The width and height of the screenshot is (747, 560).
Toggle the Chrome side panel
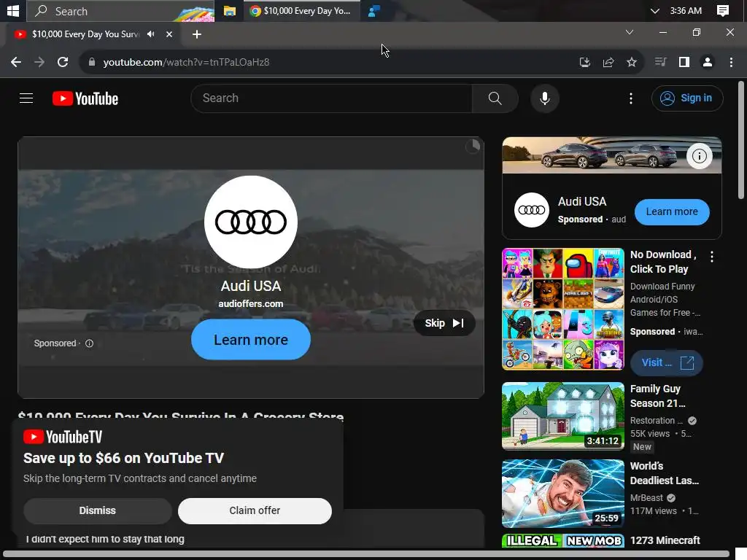pyautogui.click(x=684, y=63)
